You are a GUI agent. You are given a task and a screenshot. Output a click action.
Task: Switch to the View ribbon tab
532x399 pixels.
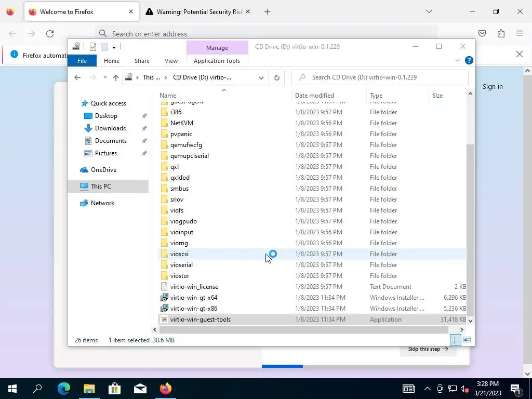coord(171,61)
